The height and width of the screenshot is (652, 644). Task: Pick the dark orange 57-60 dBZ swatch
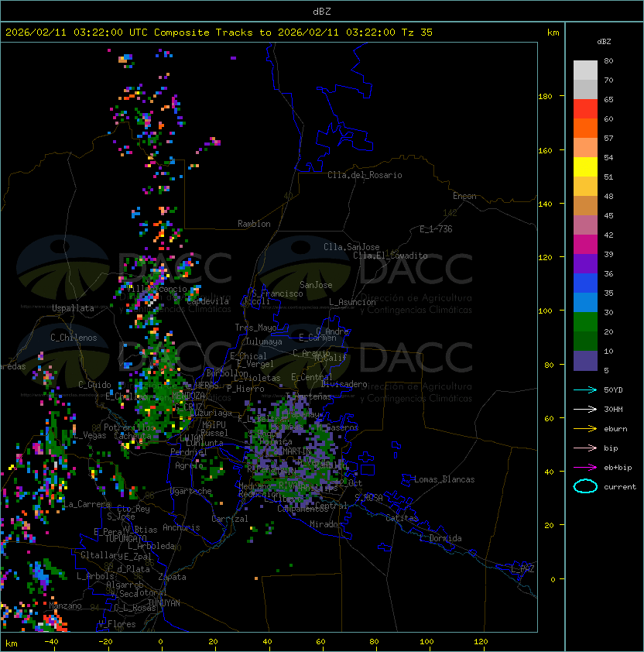pos(585,129)
